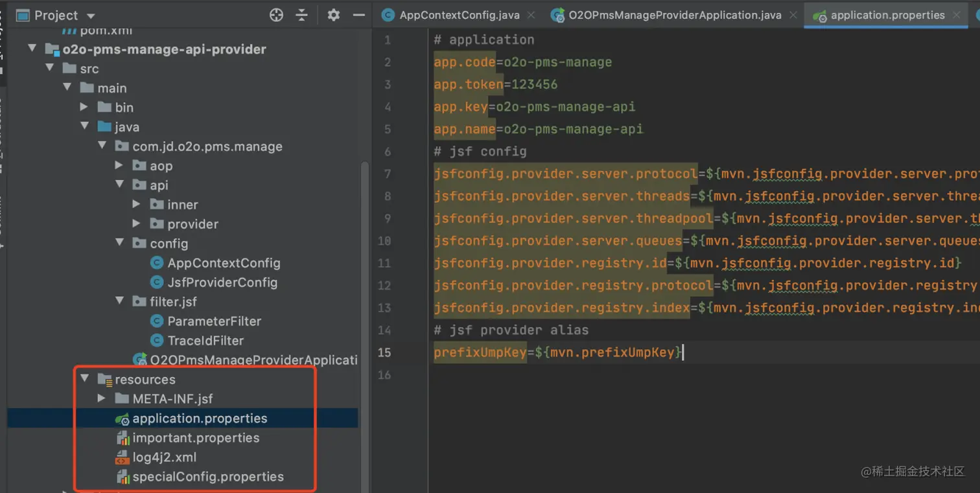Viewport: 980px width, 493px height.
Task: Click specialConfig.properties file icon
Action: [122, 477]
